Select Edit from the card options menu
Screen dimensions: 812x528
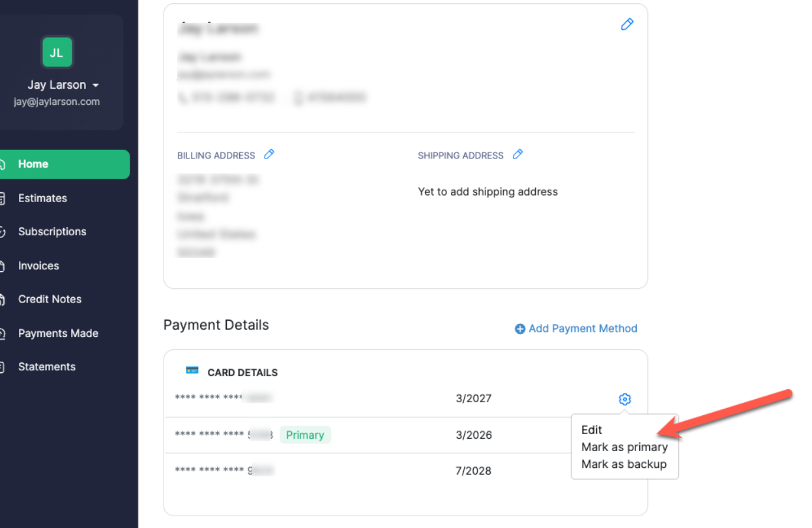coord(592,430)
